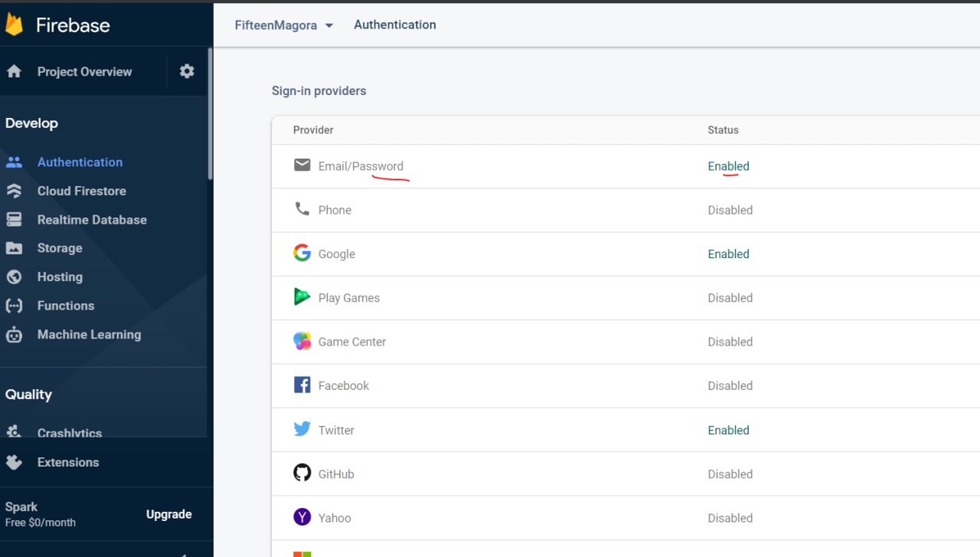Click the Email envelope provider icon
Screen dimensions: 980x557
302,165
